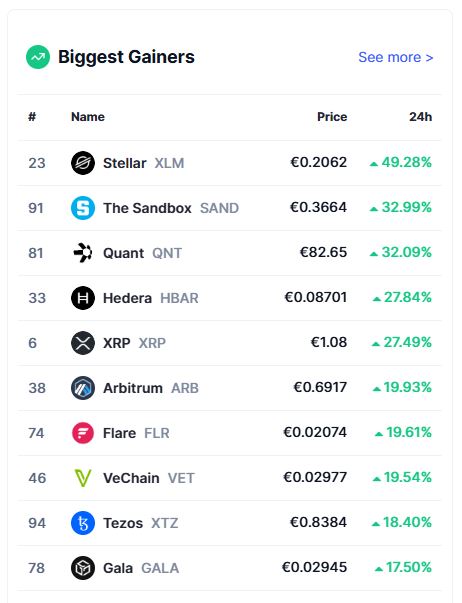Select the Gala GALA cube logo
Viewport: 462px width, 603px height.
pyautogui.click(x=83, y=568)
